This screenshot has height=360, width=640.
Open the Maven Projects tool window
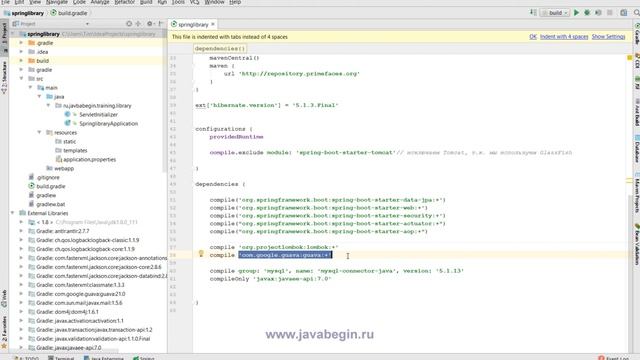pos(636,193)
